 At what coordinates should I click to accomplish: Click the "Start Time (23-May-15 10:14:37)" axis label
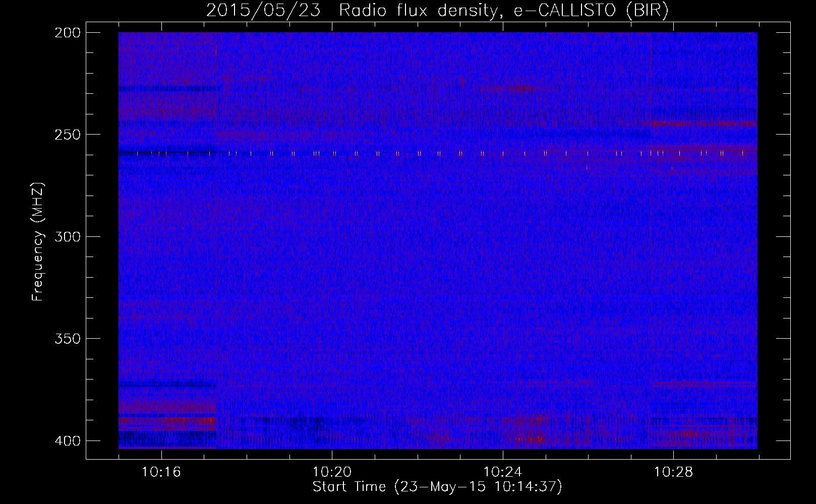(437, 487)
